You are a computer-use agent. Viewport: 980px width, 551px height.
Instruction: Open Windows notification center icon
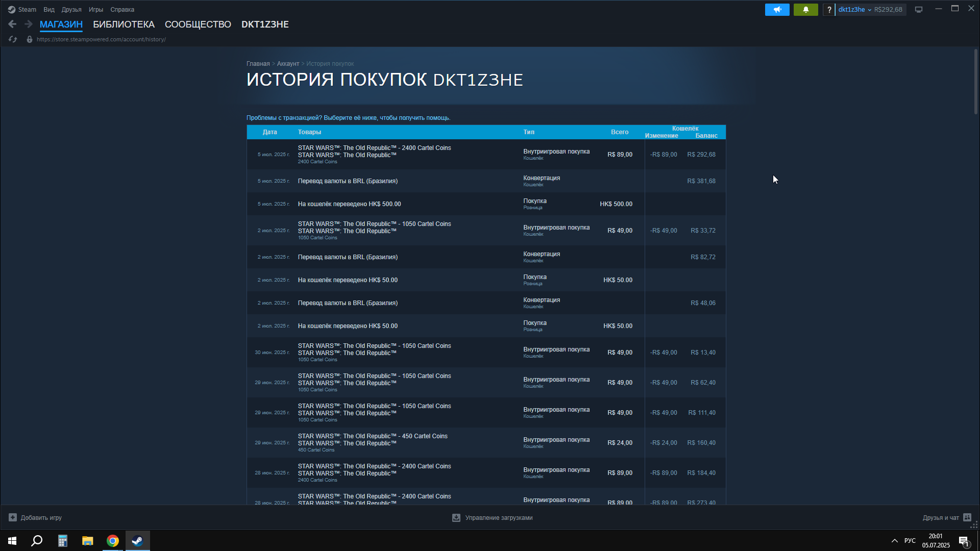tap(964, 541)
